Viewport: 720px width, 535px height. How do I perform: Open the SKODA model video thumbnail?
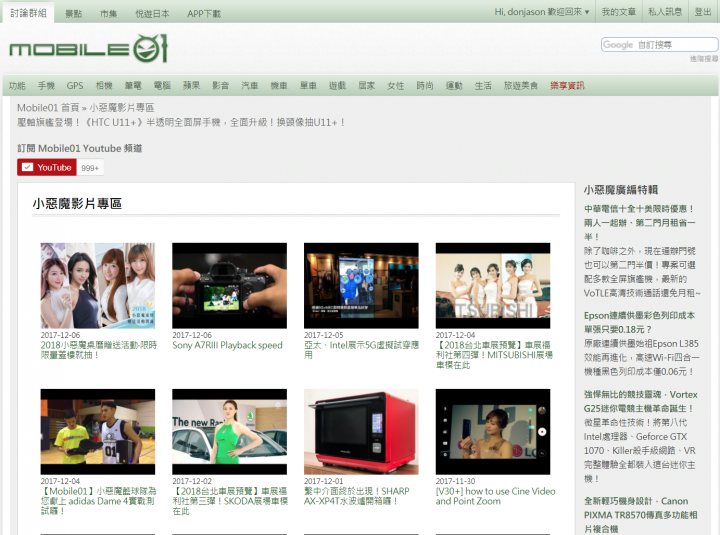[230, 432]
